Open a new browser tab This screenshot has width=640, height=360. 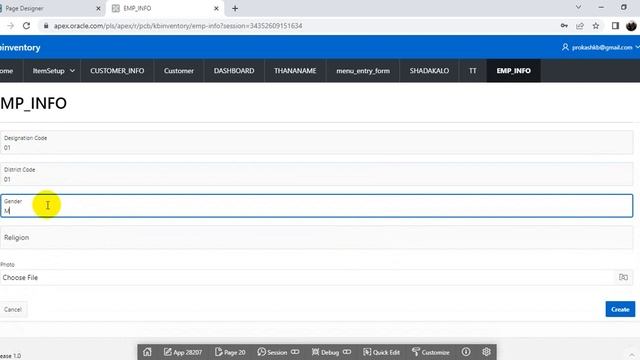click(235, 8)
